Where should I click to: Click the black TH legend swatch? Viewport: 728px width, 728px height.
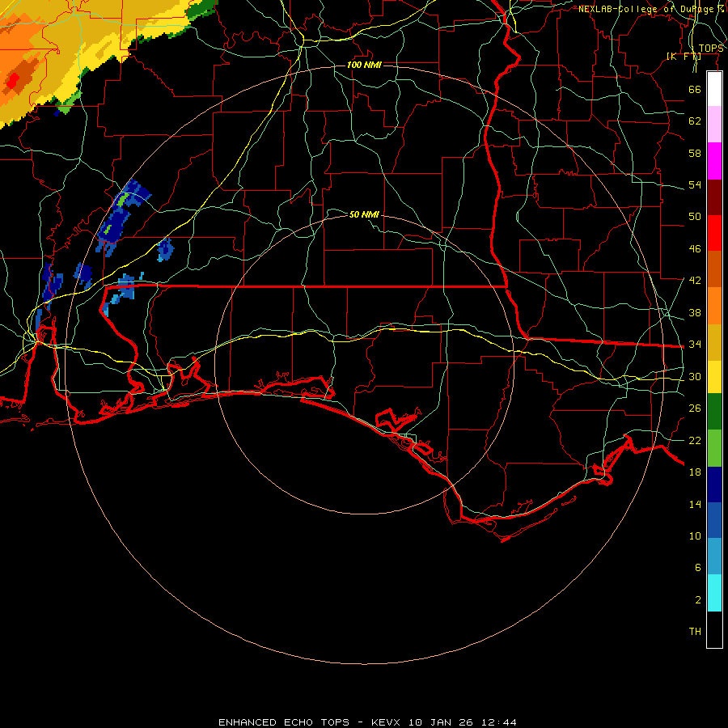714,629
